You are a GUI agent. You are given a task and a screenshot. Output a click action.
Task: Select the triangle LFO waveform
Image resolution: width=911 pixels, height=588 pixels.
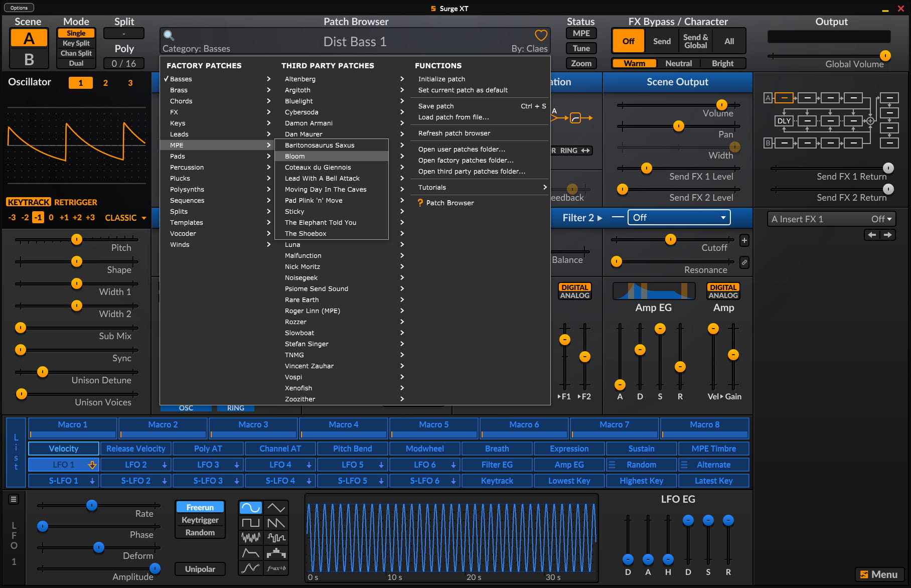pos(276,508)
